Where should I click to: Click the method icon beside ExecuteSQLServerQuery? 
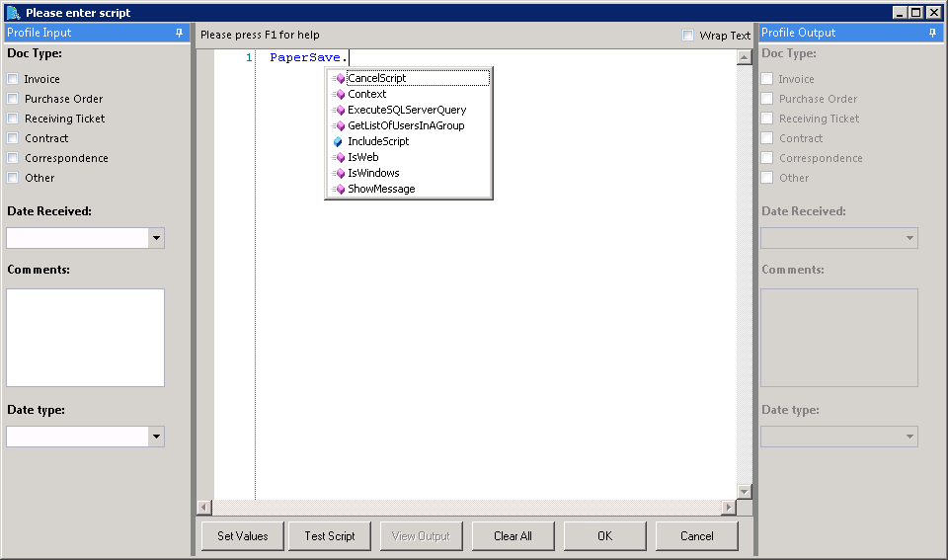[339, 110]
